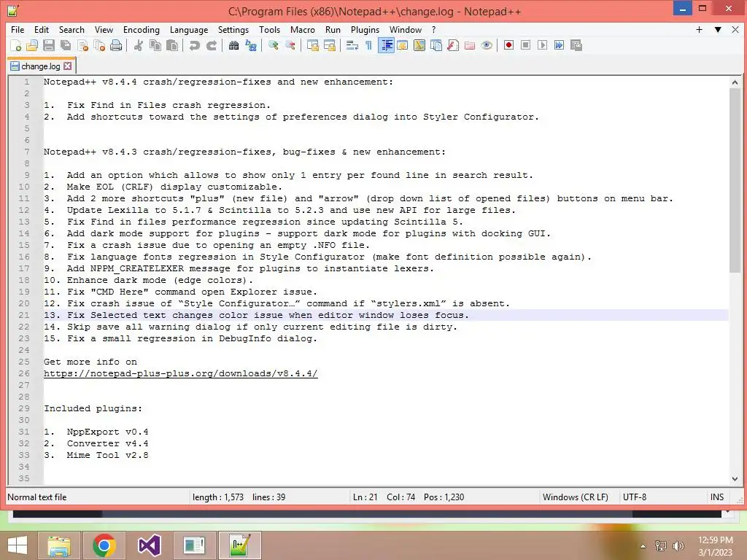This screenshot has height=560, width=747.
Task: Click the Print toolbar icon
Action: click(116, 45)
